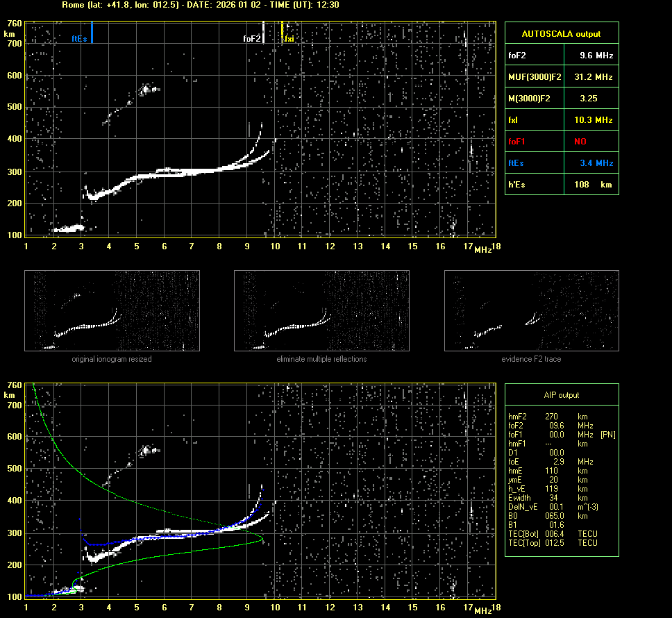Screen dimensions: 672x618
Task: Click the AIP output panel header
Action: pyautogui.click(x=561, y=395)
